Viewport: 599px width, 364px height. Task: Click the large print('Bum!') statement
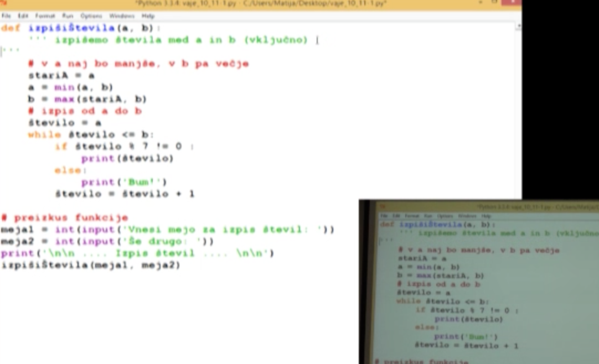[124, 182]
